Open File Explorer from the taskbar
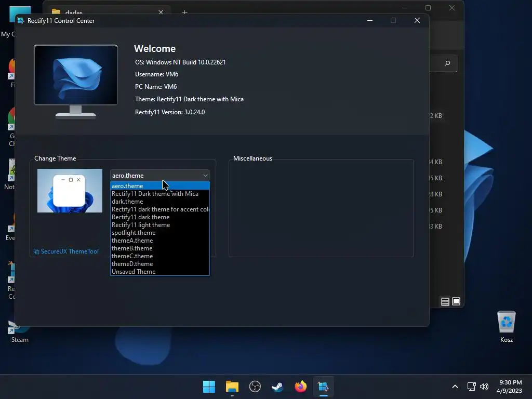The image size is (532, 399). point(232,387)
